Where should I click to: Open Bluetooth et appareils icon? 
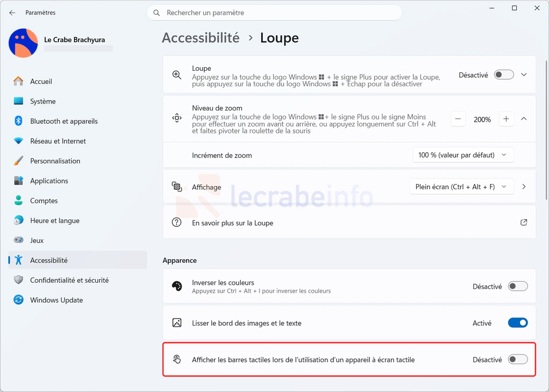click(x=18, y=121)
